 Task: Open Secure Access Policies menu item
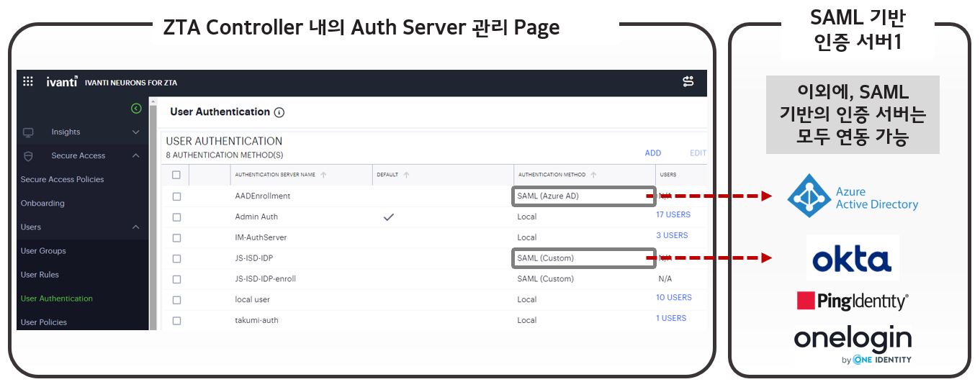62,180
